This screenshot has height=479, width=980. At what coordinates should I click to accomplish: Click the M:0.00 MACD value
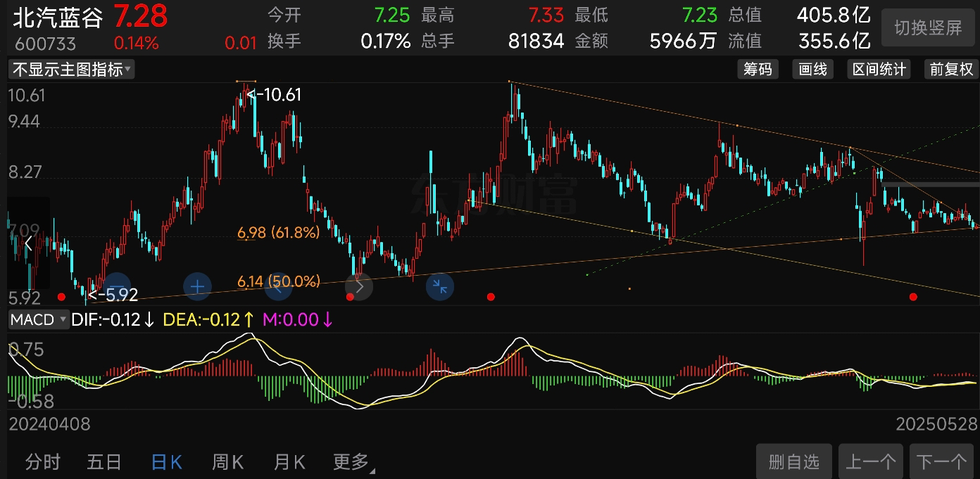pyautogui.click(x=298, y=320)
